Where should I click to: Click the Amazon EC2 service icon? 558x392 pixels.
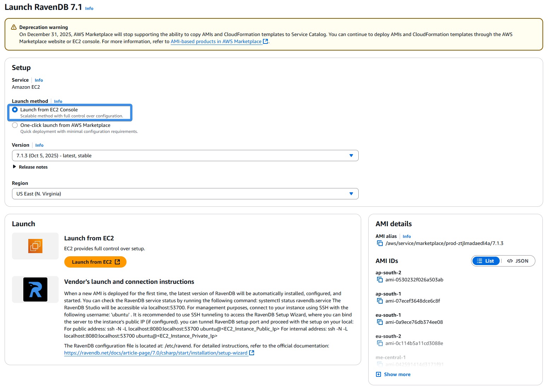[x=35, y=246]
